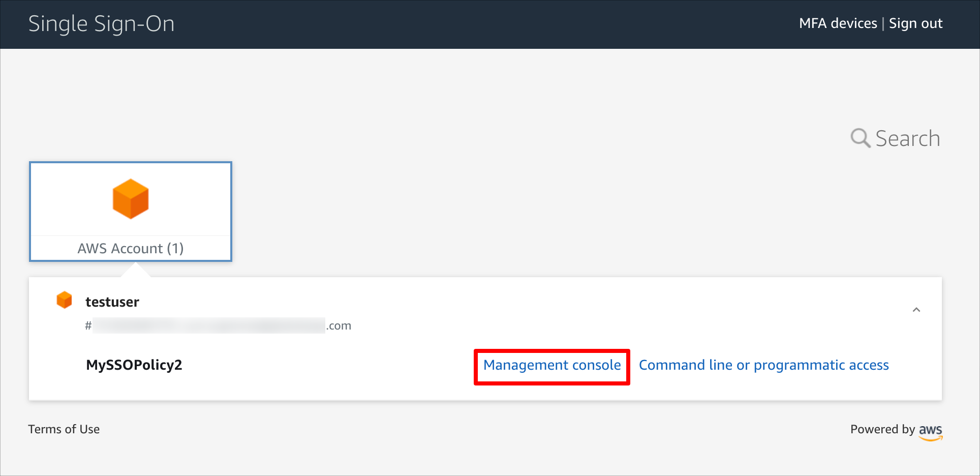The height and width of the screenshot is (476, 980).
Task: Click the orange AWS cube icon in tile
Action: 131,199
